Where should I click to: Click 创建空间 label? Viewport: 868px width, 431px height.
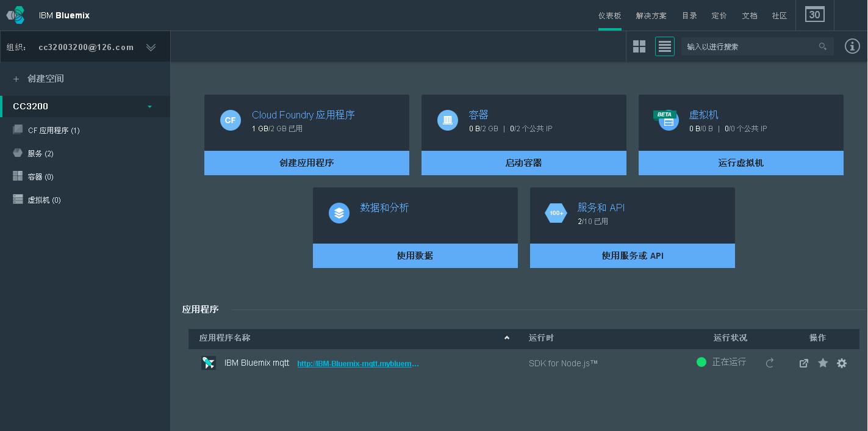46,79
